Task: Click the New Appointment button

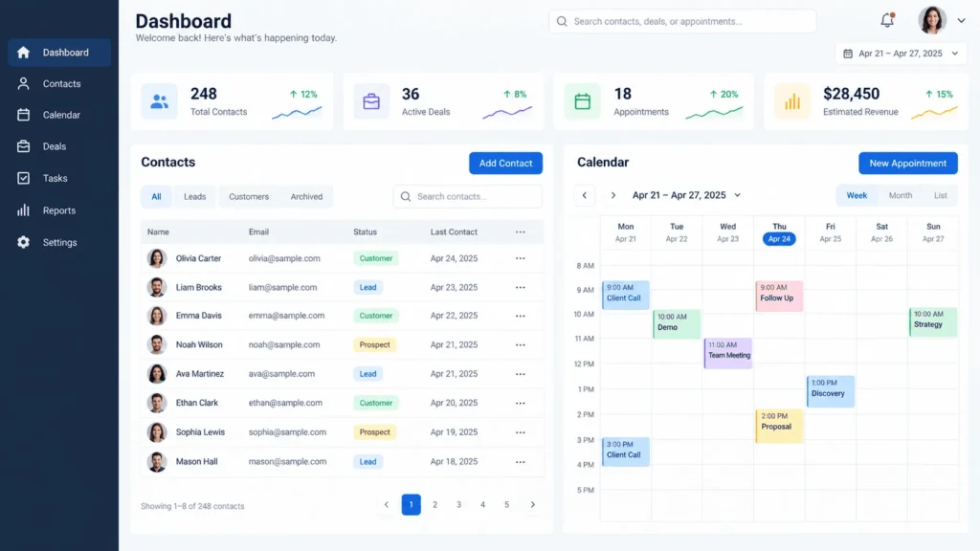Action: 907,163
